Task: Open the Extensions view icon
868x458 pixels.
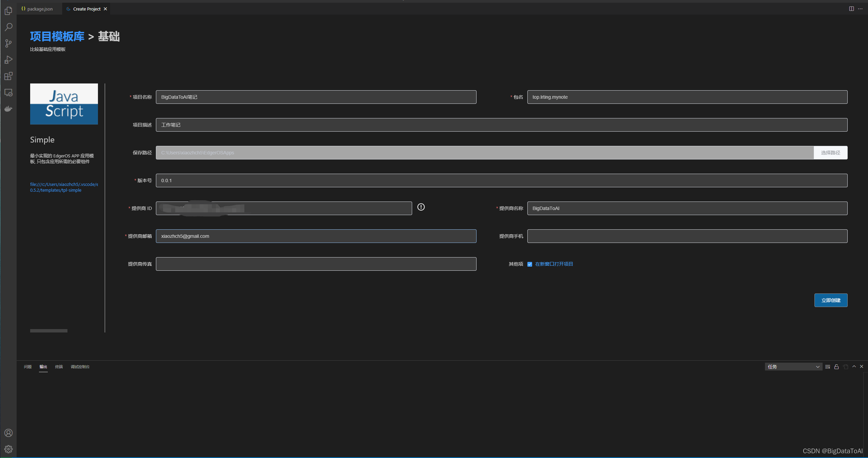Action: [8, 76]
